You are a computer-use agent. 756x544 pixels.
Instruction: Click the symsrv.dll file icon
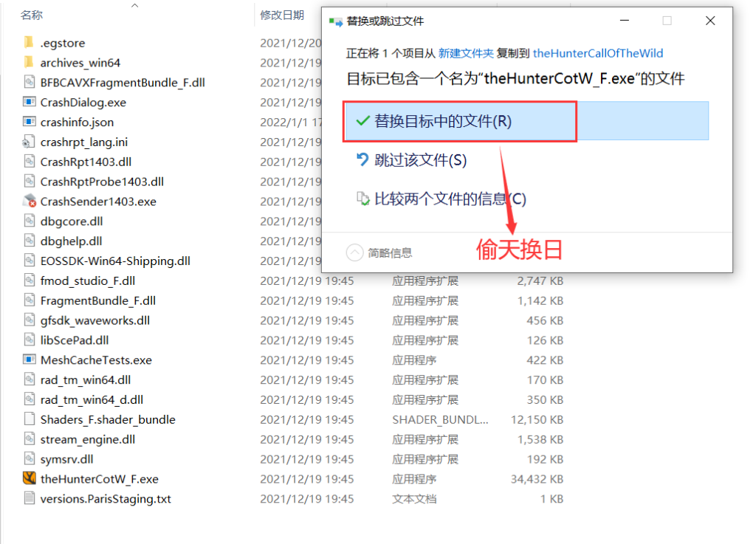29,458
